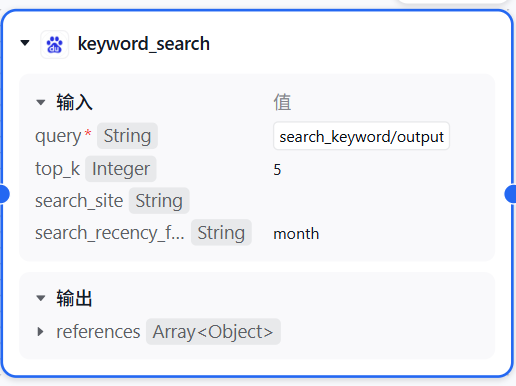The height and width of the screenshot is (386, 516).
Task: Click the search_keyword/output query value field
Action: click(361, 136)
